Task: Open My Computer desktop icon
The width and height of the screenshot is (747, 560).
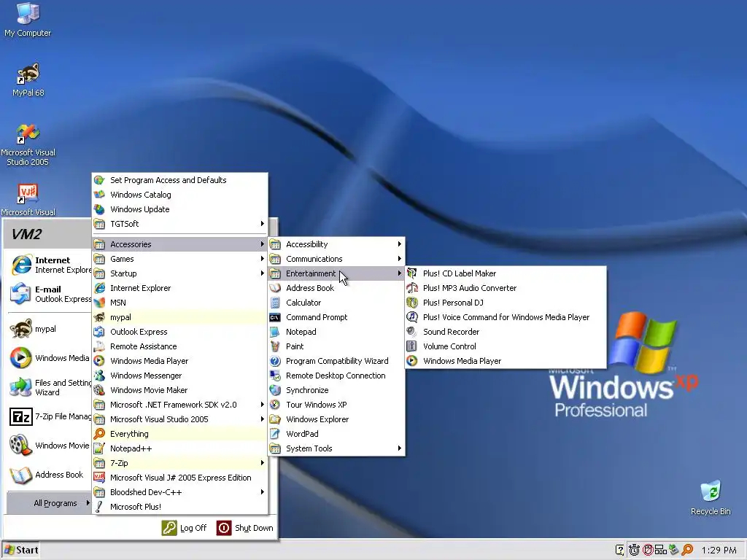Action: pos(28,19)
